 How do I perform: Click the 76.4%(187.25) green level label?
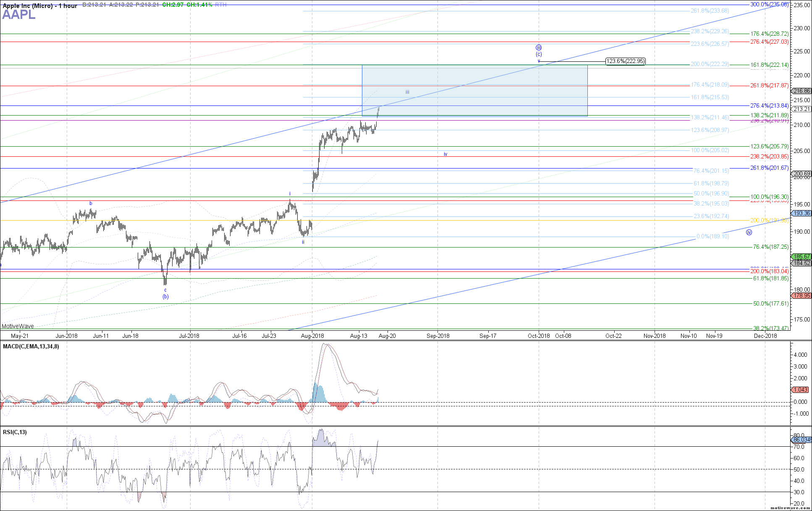[771, 247]
